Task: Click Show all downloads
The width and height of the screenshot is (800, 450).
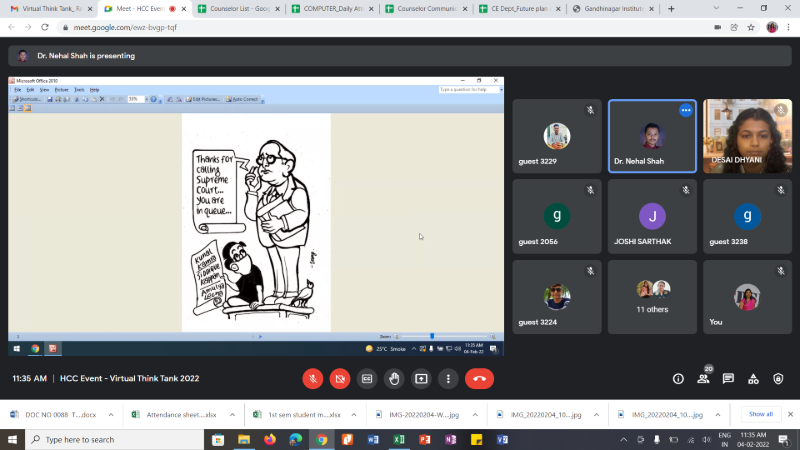Action: click(x=761, y=414)
